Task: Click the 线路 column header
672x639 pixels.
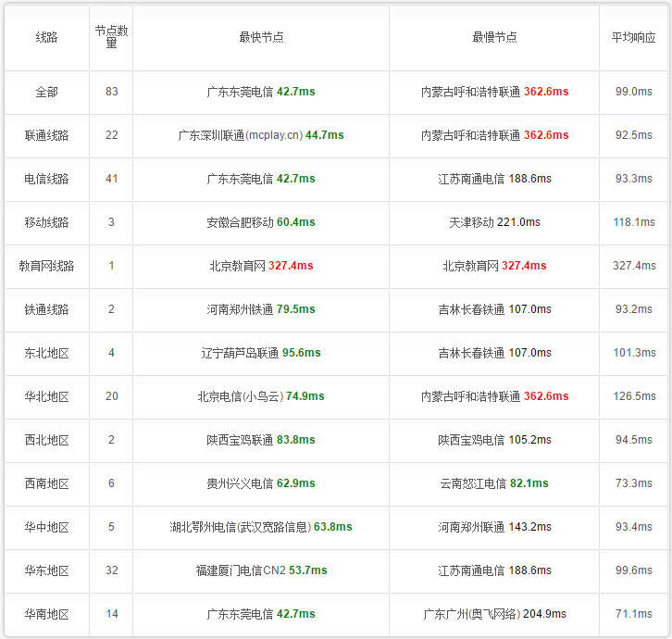Action: 46,38
